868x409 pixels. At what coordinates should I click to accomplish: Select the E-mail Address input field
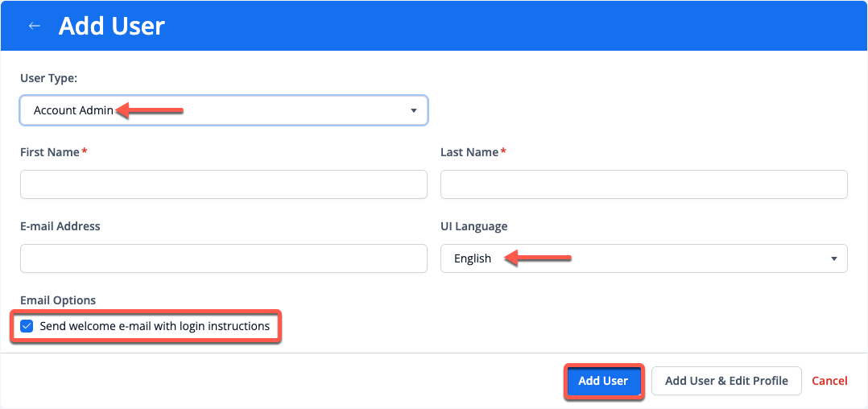(223, 258)
